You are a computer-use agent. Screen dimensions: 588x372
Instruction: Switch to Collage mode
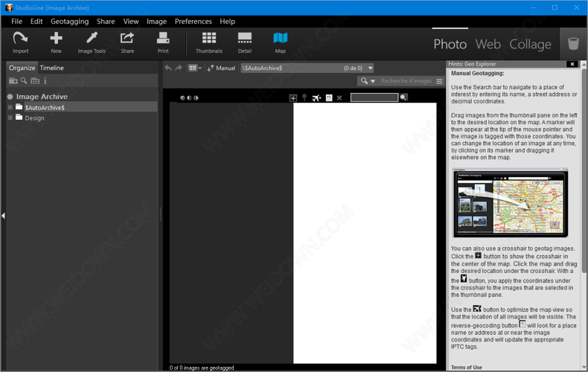click(530, 44)
